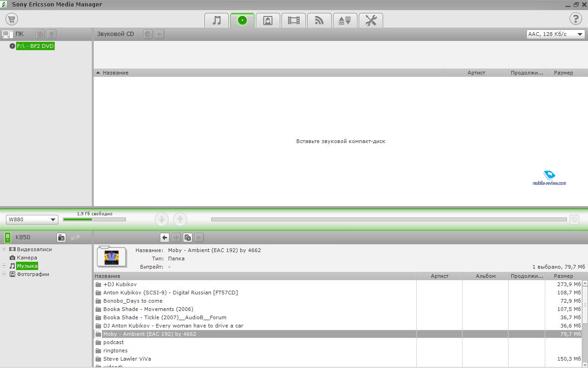The width and height of the screenshot is (588, 368).
Task: Select the F:\ - BF2 DVD drive
Action: point(35,46)
